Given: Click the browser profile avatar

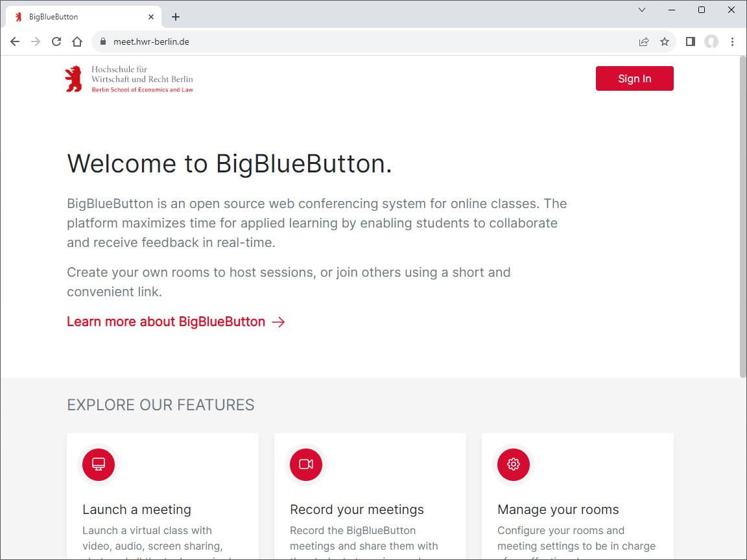Looking at the screenshot, I should tap(711, 41).
